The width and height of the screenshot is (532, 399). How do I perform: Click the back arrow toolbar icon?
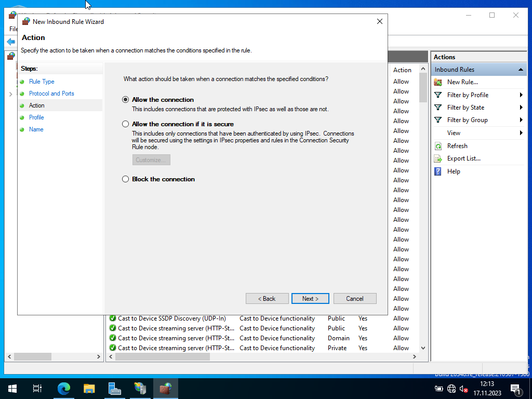(11, 42)
